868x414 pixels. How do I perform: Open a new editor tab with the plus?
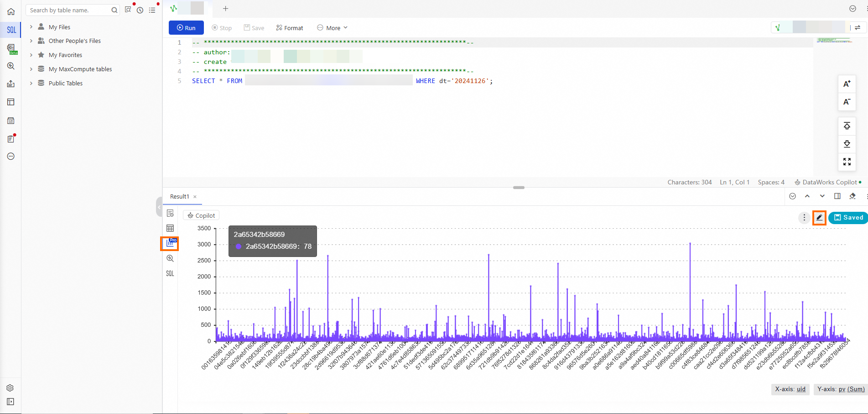click(225, 8)
